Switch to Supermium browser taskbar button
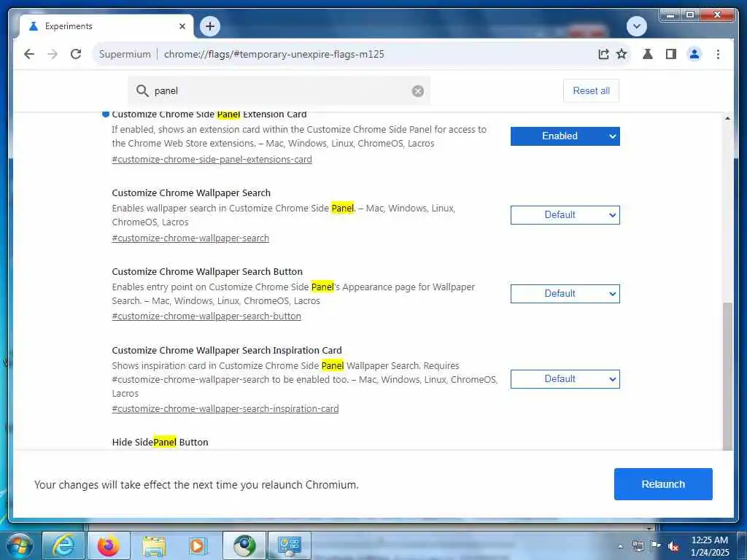This screenshot has height=560, width=747. (x=244, y=545)
